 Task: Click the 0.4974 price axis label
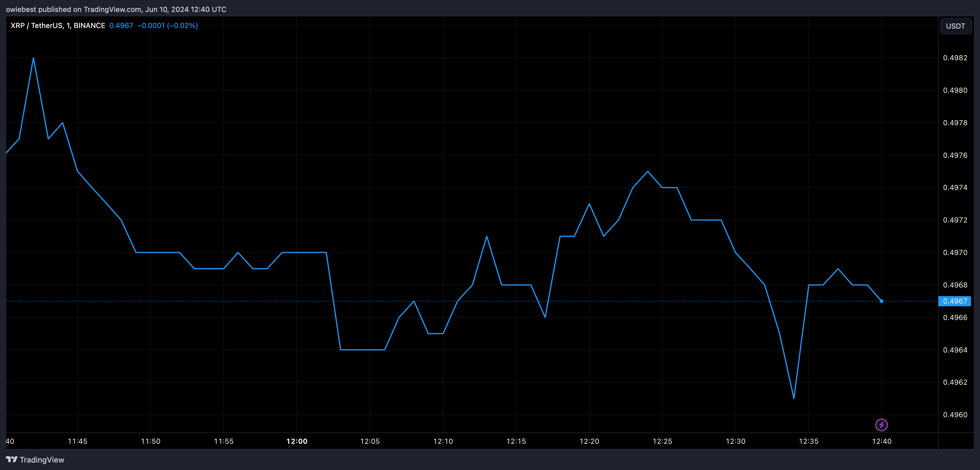tap(955, 188)
